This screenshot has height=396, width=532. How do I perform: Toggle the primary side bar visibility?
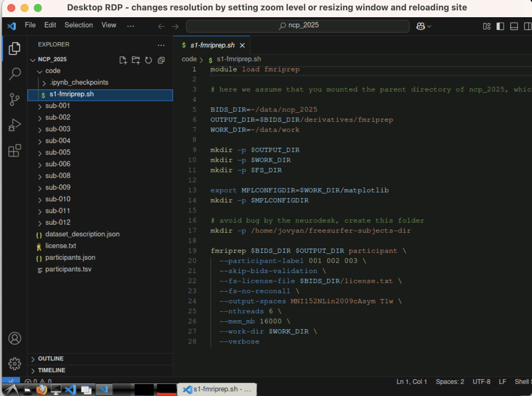click(500, 26)
